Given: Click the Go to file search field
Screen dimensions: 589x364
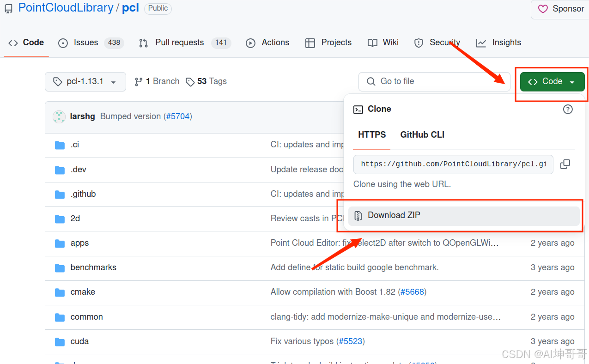Looking at the screenshot, I should [x=434, y=81].
